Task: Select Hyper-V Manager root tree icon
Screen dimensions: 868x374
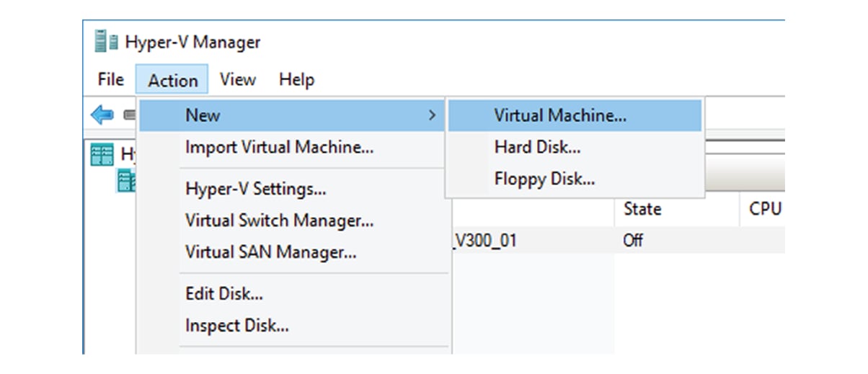Action: pos(102,154)
